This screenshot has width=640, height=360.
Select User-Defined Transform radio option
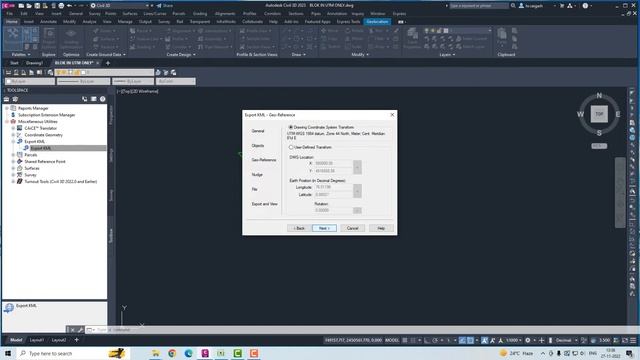(291, 147)
